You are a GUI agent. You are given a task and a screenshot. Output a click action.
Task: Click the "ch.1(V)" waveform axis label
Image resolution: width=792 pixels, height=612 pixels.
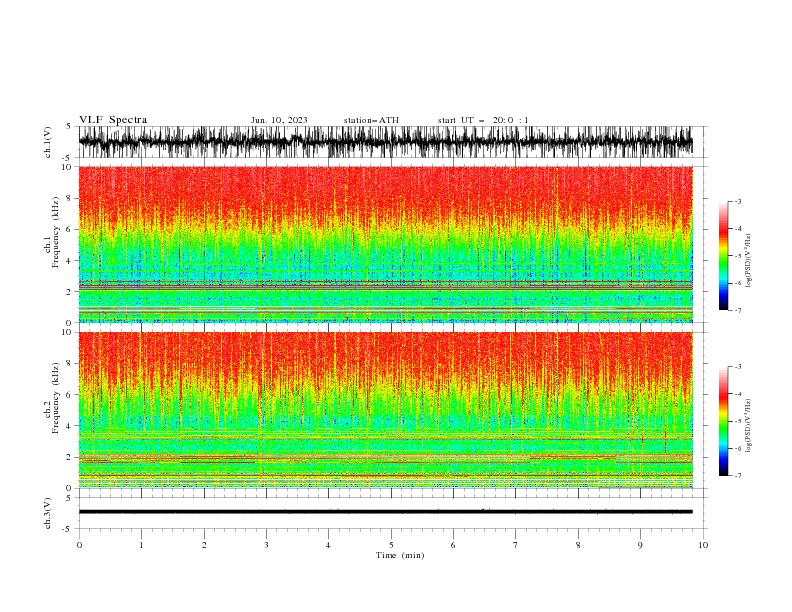tap(48, 142)
